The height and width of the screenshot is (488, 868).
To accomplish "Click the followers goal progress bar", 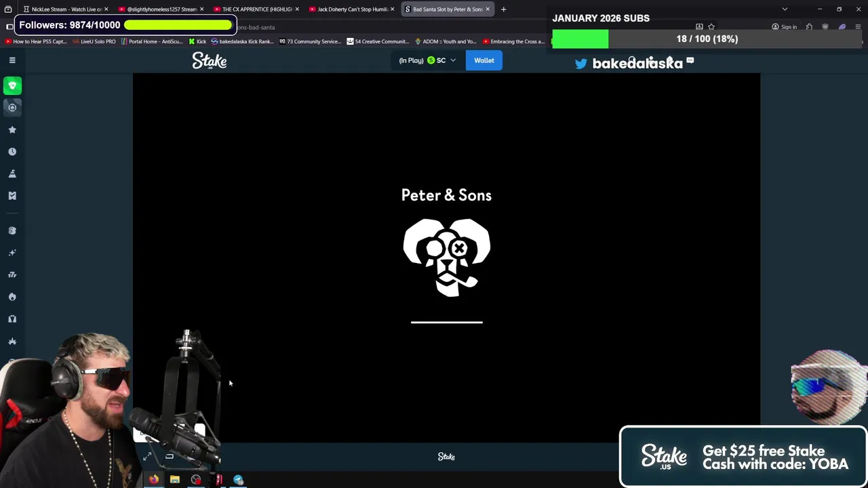I will [x=178, y=25].
